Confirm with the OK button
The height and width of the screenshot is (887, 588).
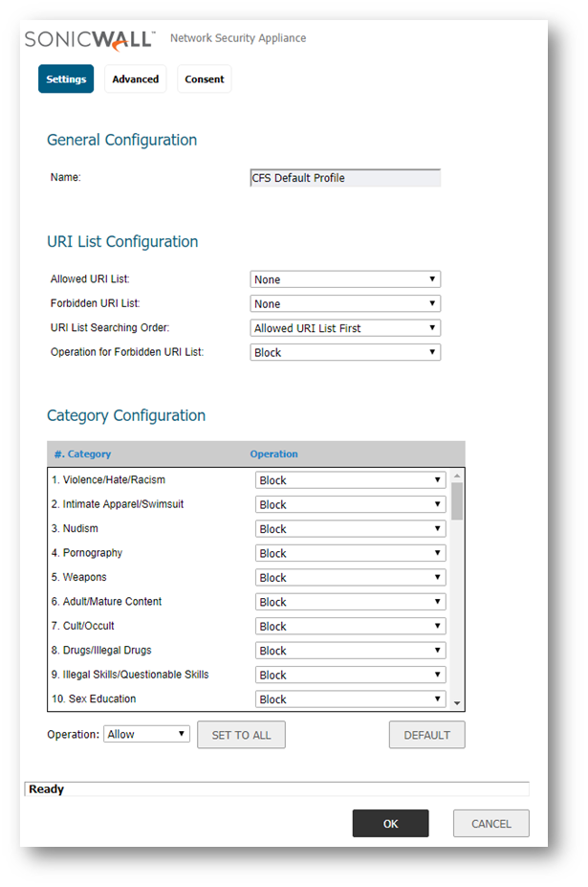pos(390,823)
